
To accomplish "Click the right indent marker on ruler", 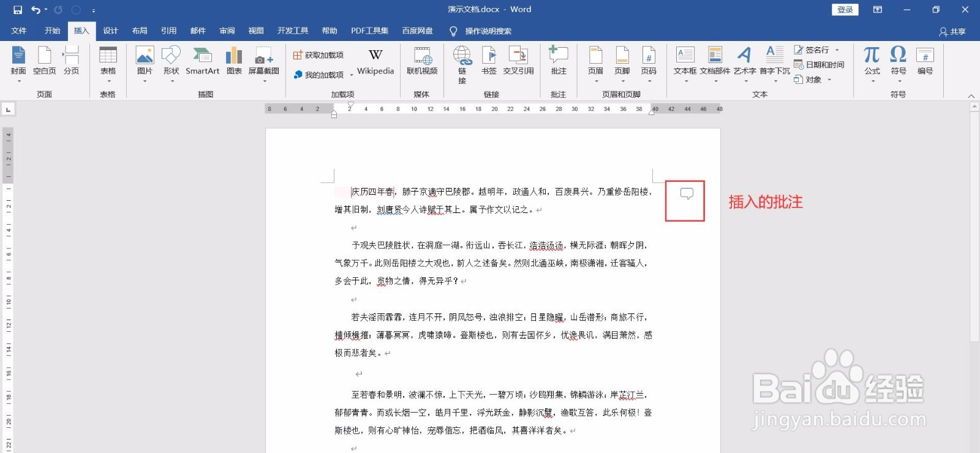I will pyautogui.click(x=652, y=112).
